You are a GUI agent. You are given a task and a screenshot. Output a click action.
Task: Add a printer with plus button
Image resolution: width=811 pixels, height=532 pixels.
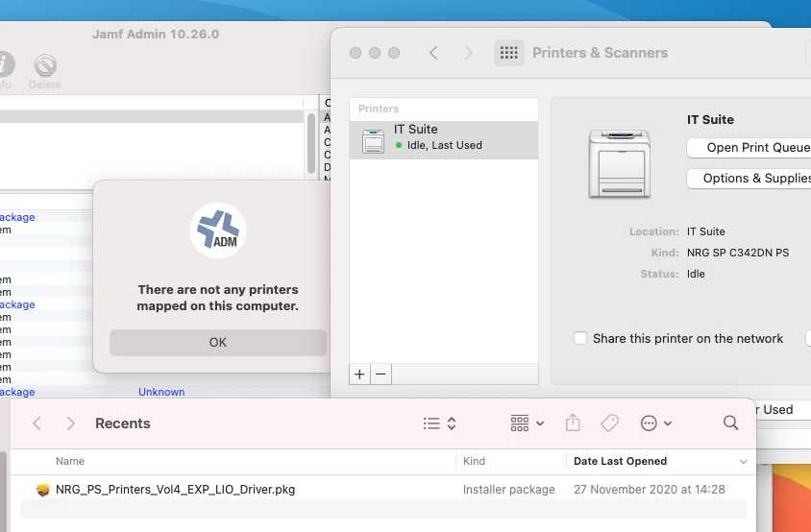tap(360, 374)
